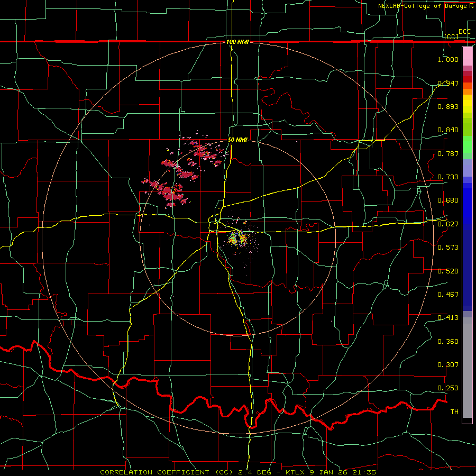The height and width of the screenshot is (476, 476).
Task: Select the 0.520 legend value
Action: 448,271
